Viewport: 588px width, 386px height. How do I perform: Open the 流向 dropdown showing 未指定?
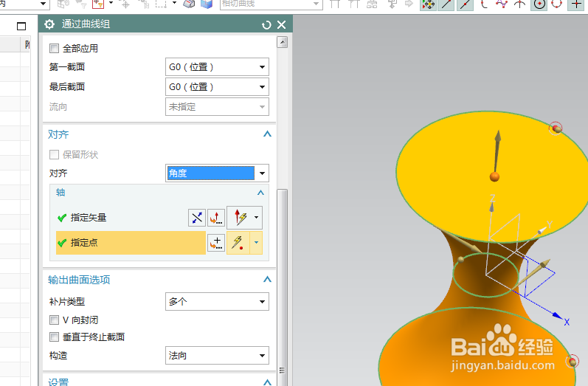[x=217, y=107]
